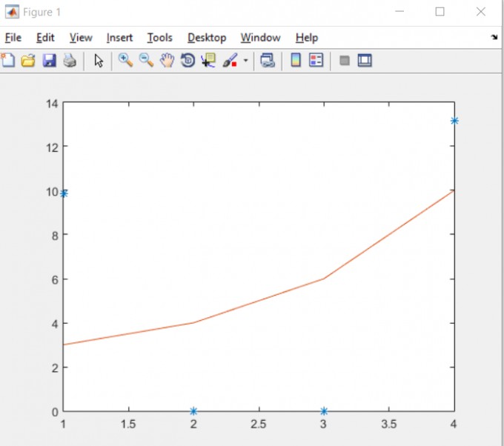This screenshot has height=446, width=504.
Task: Click y-axis tick label 8
Action: pyautogui.click(x=55, y=236)
